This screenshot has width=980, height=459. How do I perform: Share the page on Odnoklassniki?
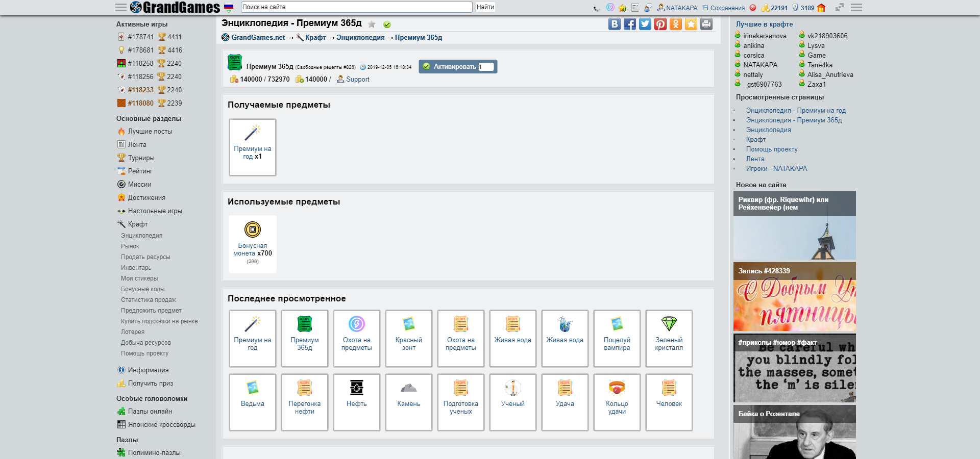tap(676, 24)
